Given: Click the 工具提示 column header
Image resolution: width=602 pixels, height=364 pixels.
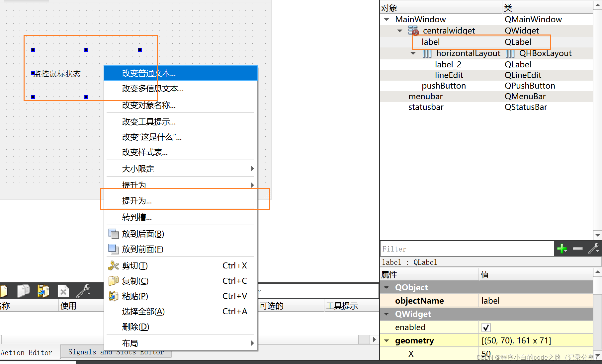Looking at the screenshot, I should (x=351, y=306).
